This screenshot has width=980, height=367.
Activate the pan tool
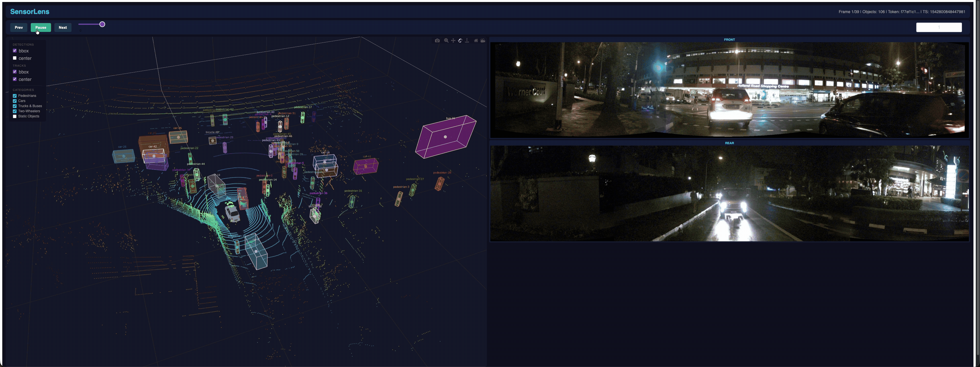click(453, 41)
